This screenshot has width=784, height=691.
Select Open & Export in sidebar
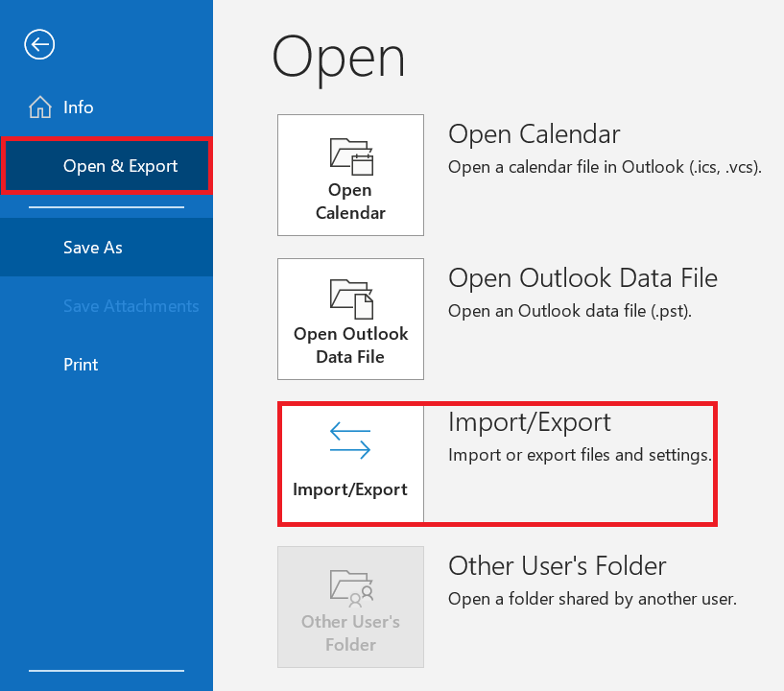coord(107,166)
